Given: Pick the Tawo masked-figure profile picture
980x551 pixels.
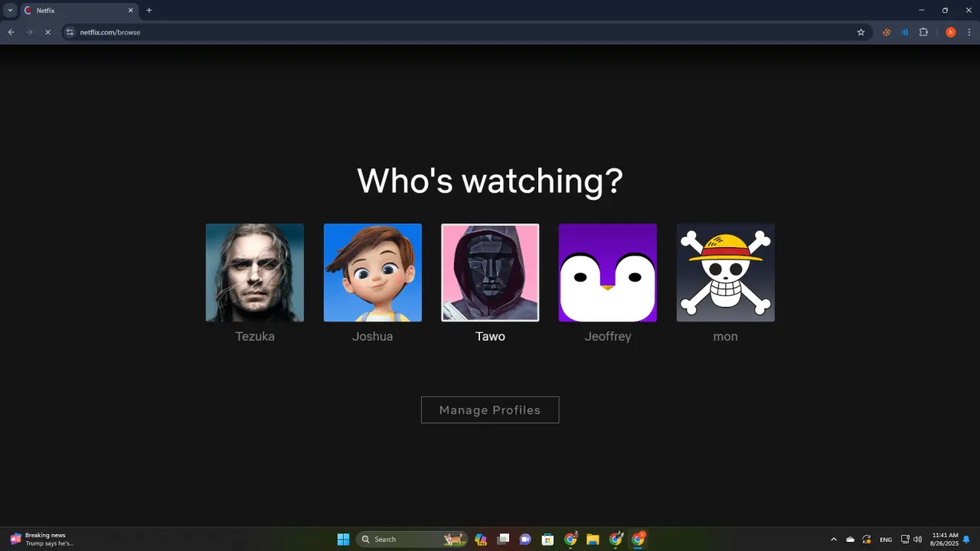Looking at the screenshot, I should [490, 272].
